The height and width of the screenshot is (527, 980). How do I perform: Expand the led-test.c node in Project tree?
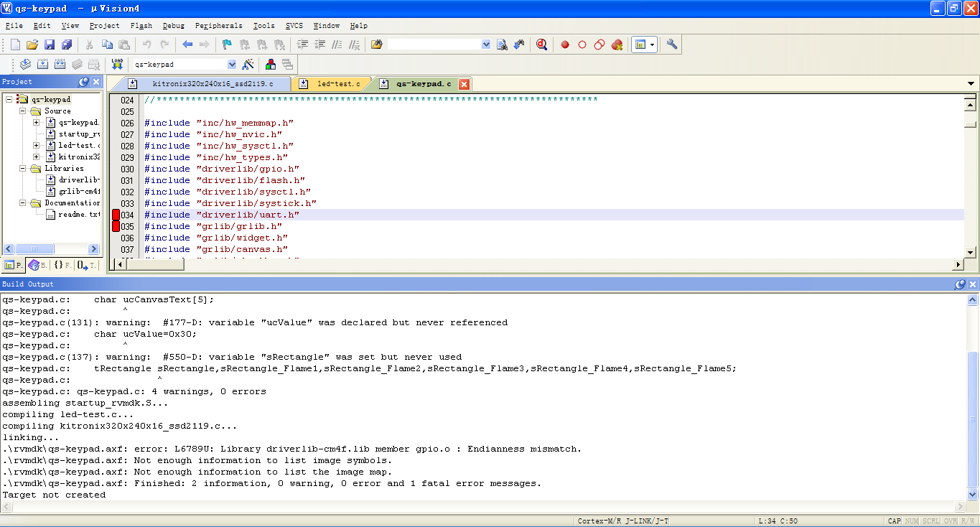click(36, 145)
